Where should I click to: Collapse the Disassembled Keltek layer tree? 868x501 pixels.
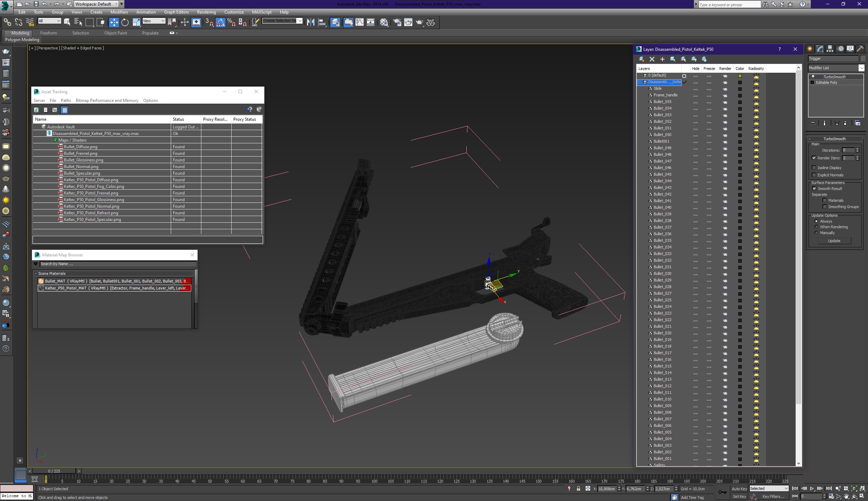coord(639,82)
